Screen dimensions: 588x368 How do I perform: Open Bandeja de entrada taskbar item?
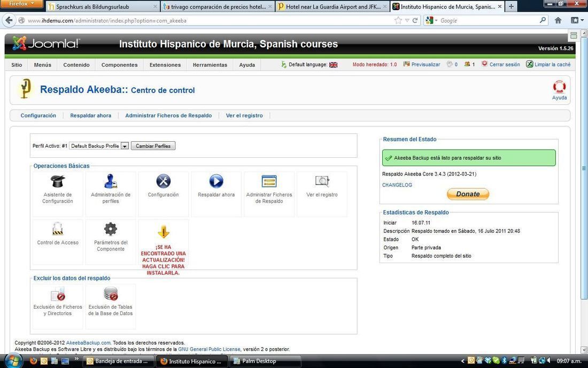118,361
